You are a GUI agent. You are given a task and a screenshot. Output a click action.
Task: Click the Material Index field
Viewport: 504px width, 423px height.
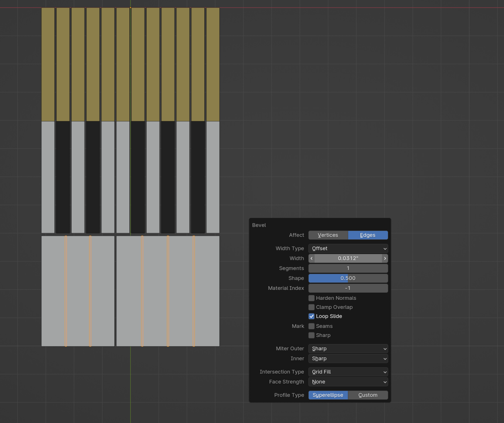point(348,288)
